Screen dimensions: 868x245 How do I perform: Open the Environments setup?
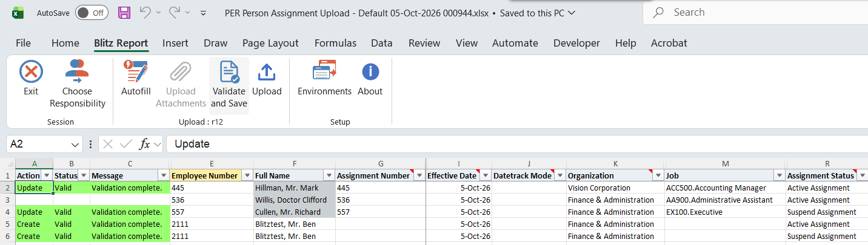[324, 79]
